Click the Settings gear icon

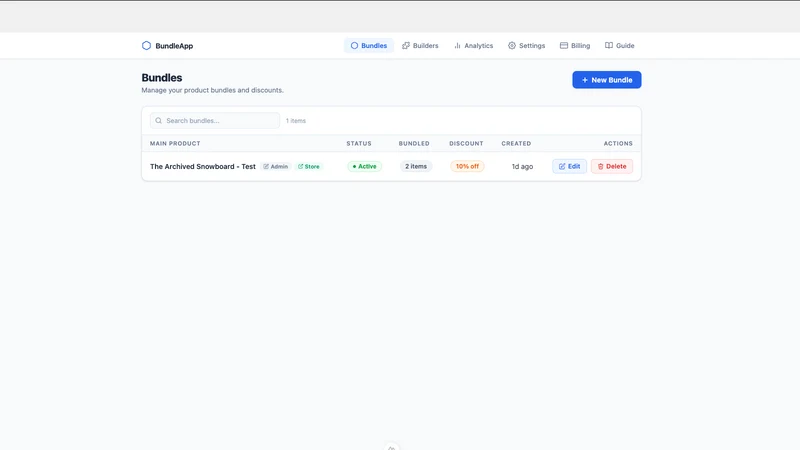(512, 45)
